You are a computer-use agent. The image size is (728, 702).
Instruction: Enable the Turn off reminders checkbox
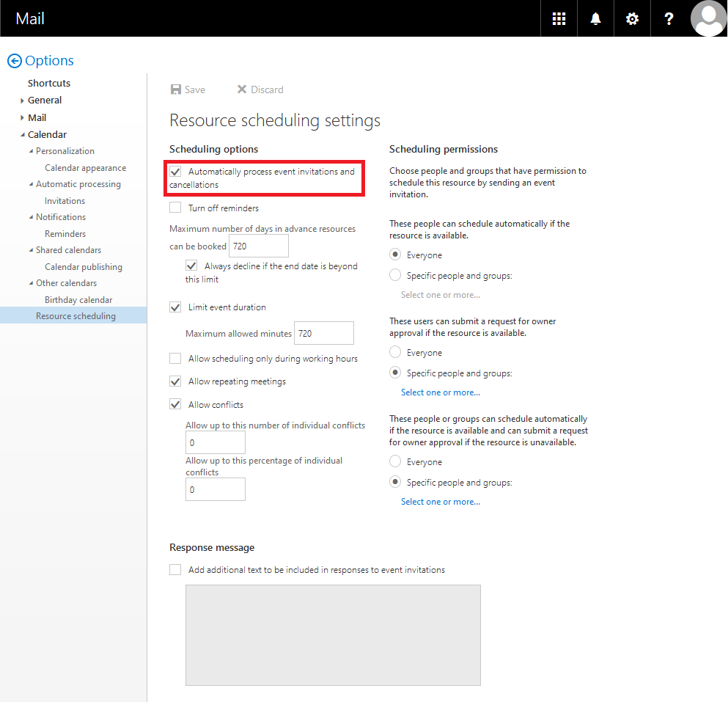(x=175, y=208)
